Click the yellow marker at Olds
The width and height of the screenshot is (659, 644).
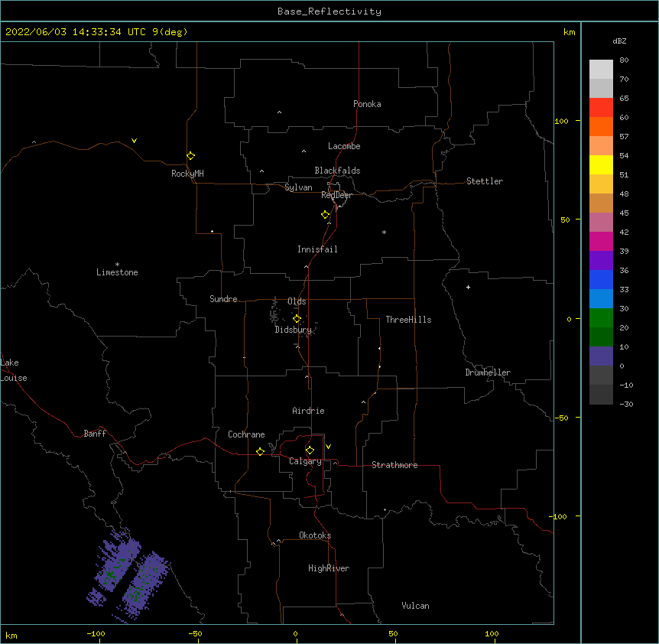coord(297,319)
